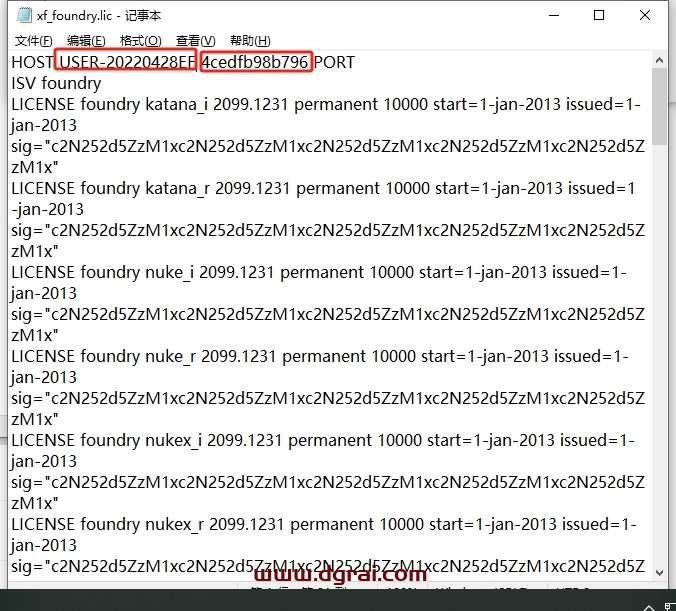Open the 查看(V) menu
The image size is (676, 611).
point(195,41)
